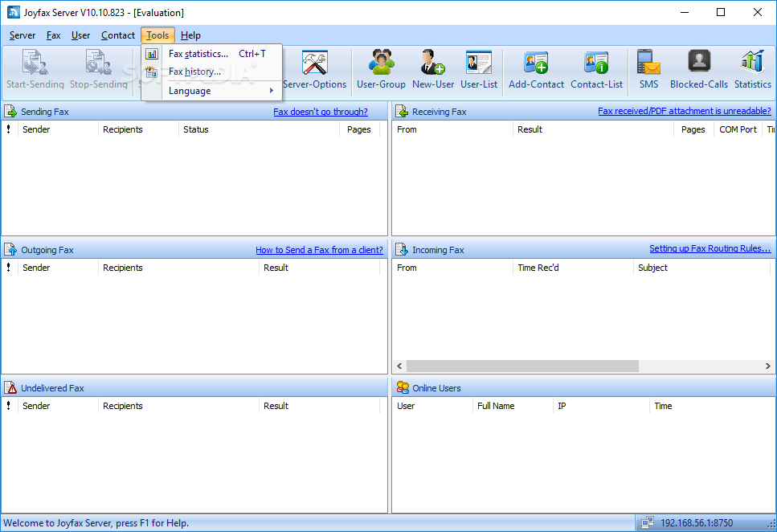Click the Incoming Fax scrollbar right arrow

pyautogui.click(x=767, y=366)
